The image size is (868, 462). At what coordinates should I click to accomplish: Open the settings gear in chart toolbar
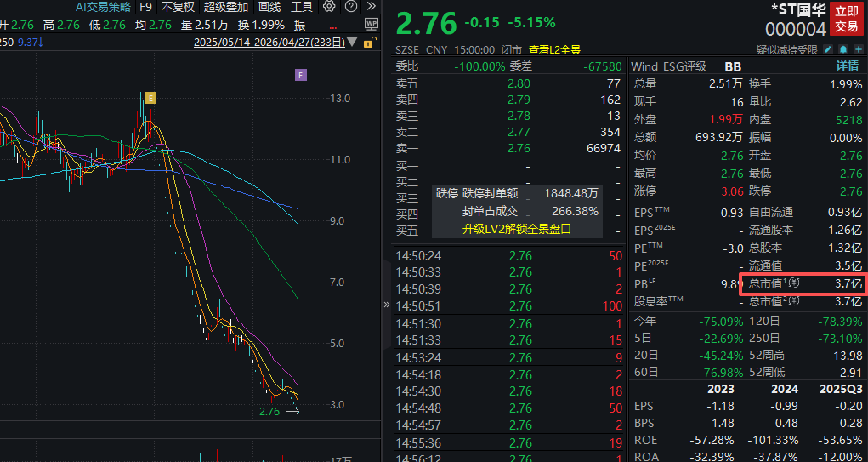click(x=329, y=7)
